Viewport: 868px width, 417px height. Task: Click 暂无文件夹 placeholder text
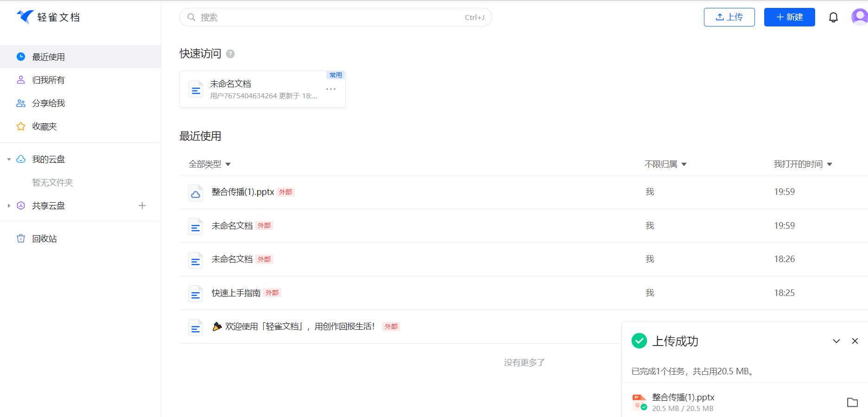[52, 182]
